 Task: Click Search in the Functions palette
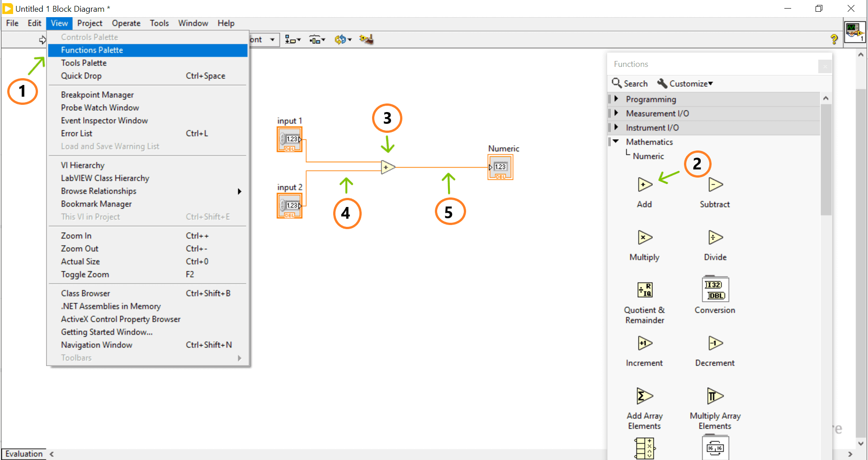[x=630, y=84]
